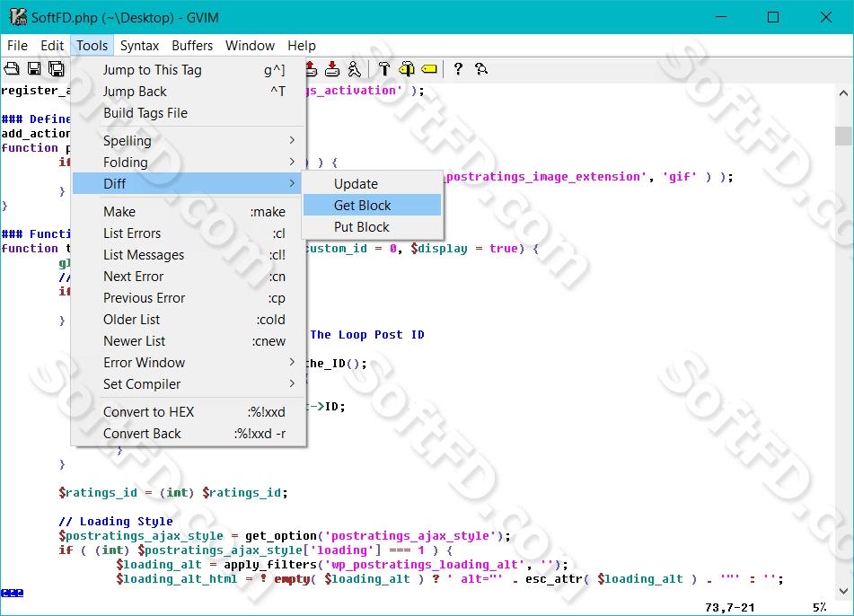Open the Help menu
Viewport: 854px width, 616px height.
pyautogui.click(x=302, y=46)
